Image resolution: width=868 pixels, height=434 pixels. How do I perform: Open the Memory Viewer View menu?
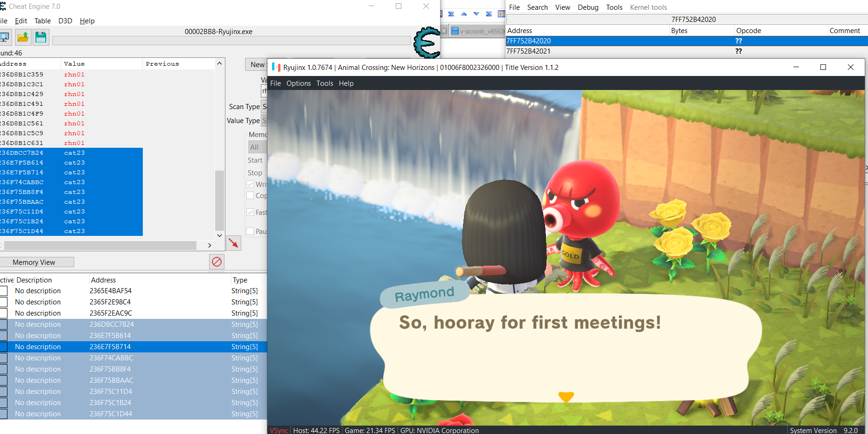pos(563,7)
